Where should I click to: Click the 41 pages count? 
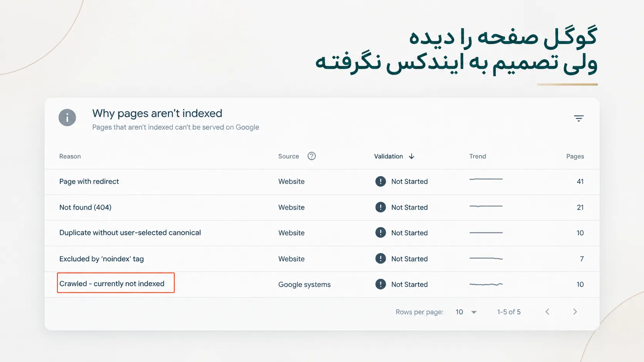[x=580, y=182]
